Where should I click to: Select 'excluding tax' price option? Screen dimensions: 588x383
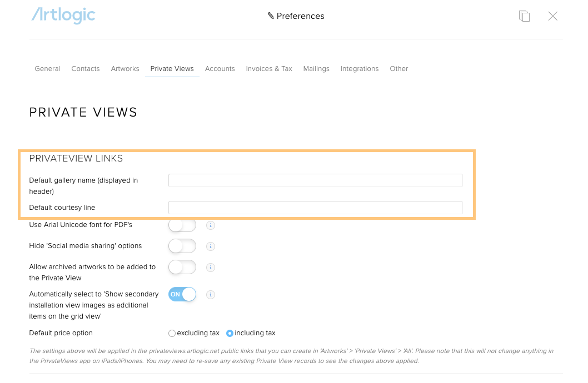[172, 334]
